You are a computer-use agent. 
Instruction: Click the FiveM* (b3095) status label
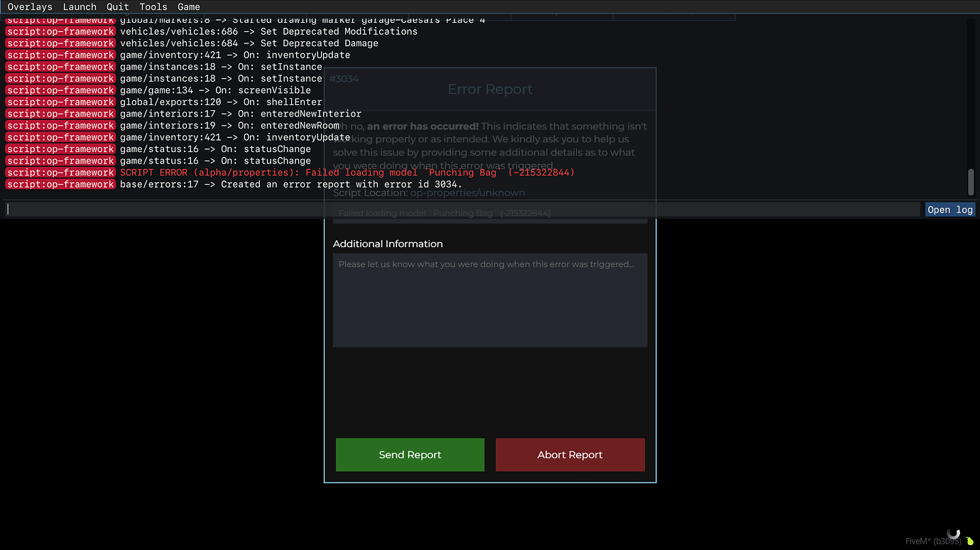925,541
